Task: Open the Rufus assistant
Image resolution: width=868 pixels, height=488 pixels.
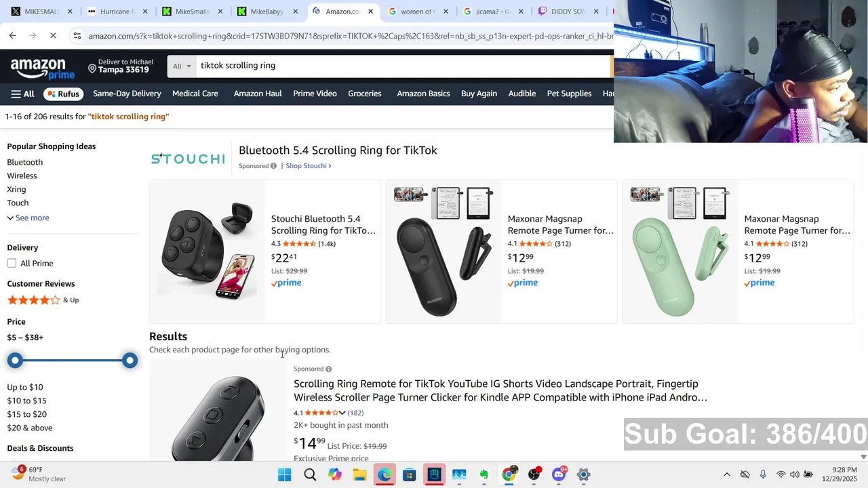Action: 63,94
